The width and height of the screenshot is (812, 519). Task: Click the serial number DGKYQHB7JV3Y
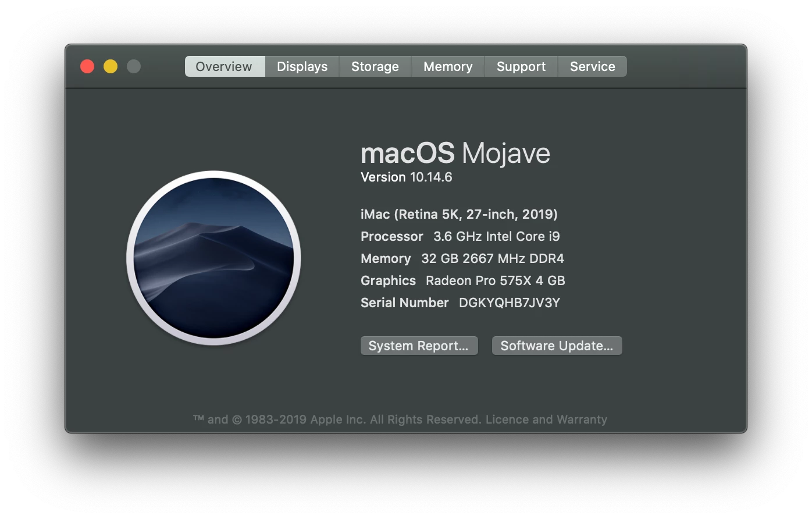coord(510,303)
